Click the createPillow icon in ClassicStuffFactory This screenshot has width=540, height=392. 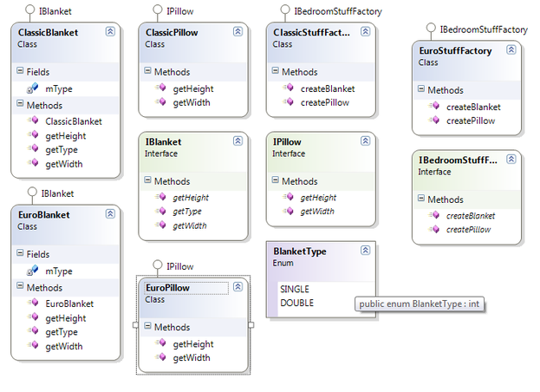[x=289, y=102]
